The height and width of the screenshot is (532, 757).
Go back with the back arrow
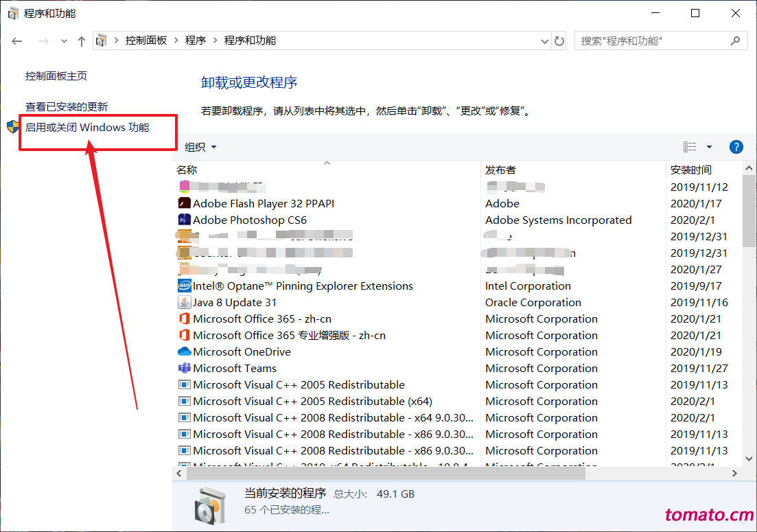(x=17, y=41)
